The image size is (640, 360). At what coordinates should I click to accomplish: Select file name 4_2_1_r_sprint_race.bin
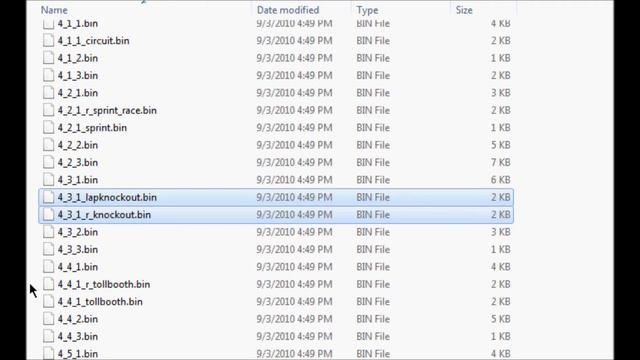coord(107,110)
